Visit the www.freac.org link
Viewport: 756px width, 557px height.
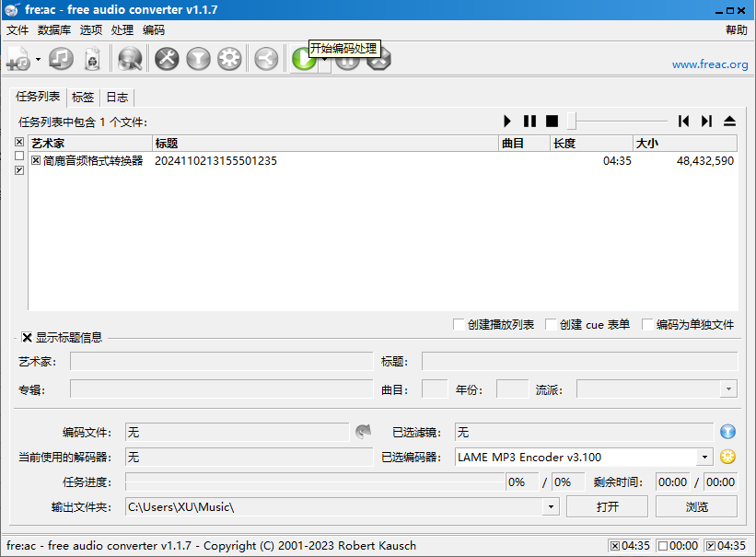[x=709, y=64]
